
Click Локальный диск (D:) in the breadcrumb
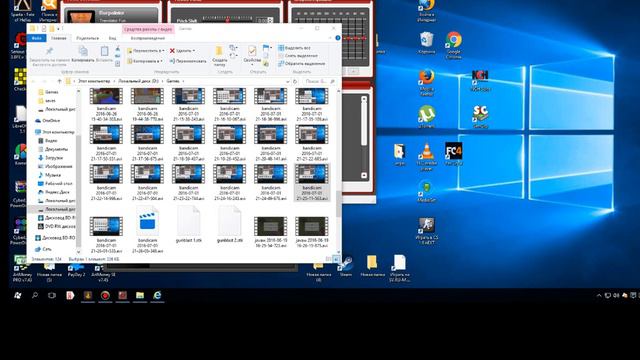point(138,81)
